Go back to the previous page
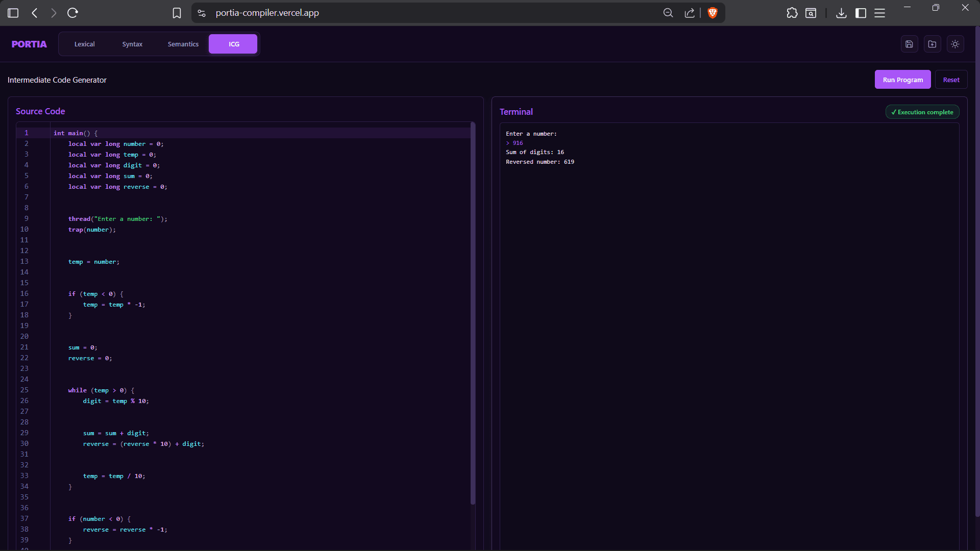Viewport: 980px width, 551px height. [35, 13]
